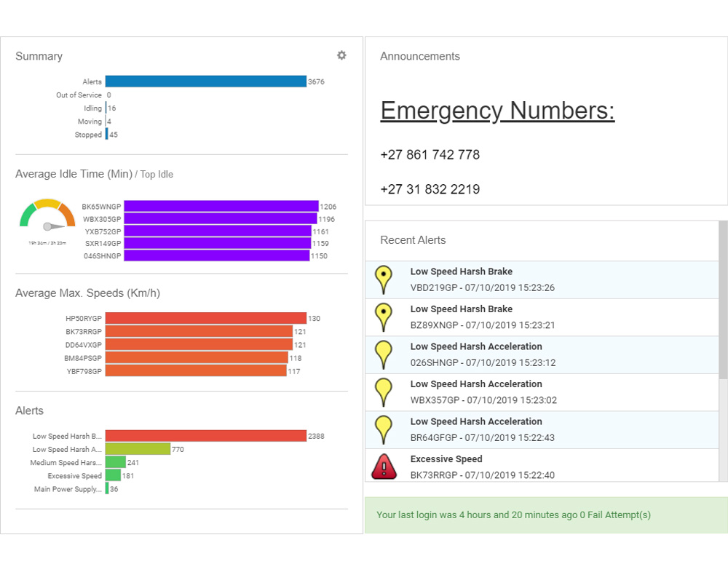Click the yellow pin icon for WBX357GP alert
Viewport: 728px width, 572px height.
pos(383,392)
